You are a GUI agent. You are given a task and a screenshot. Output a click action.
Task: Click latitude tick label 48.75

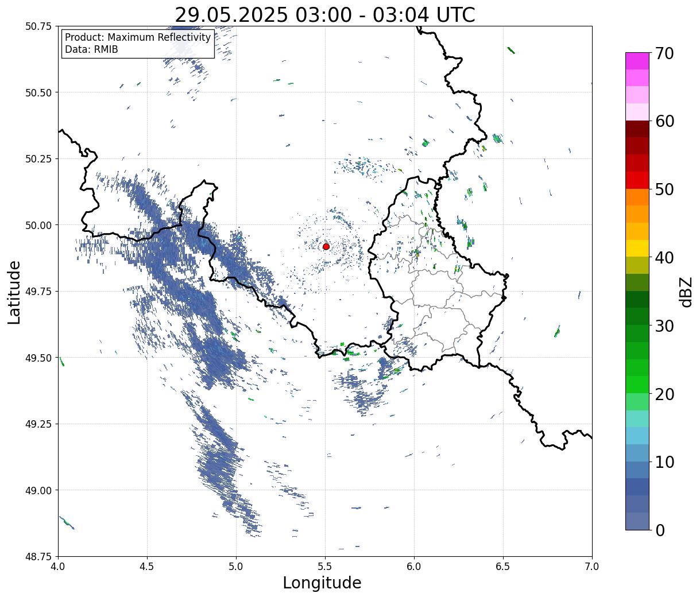38,557
